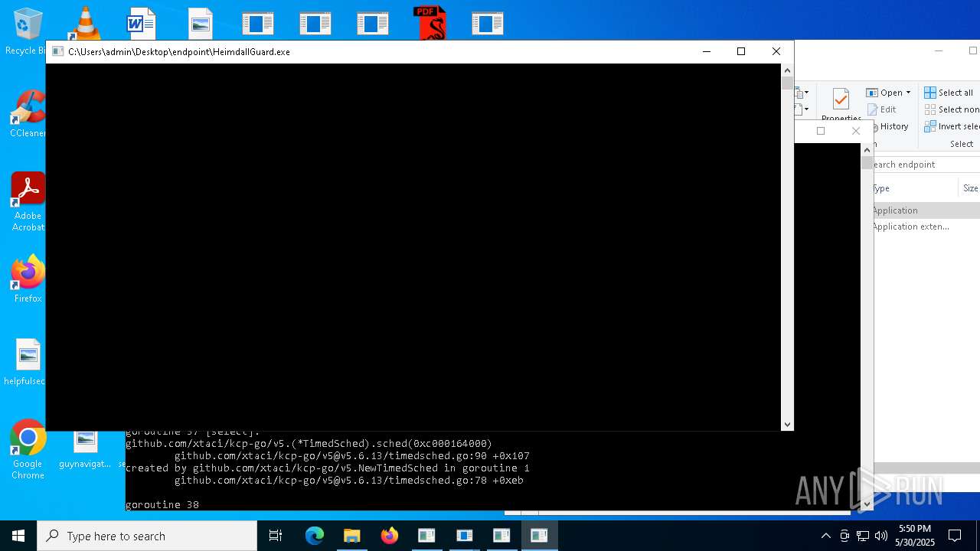This screenshot has width=980, height=551.
Task: Launch Firefox desktop shortcut
Action: (28, 279)
